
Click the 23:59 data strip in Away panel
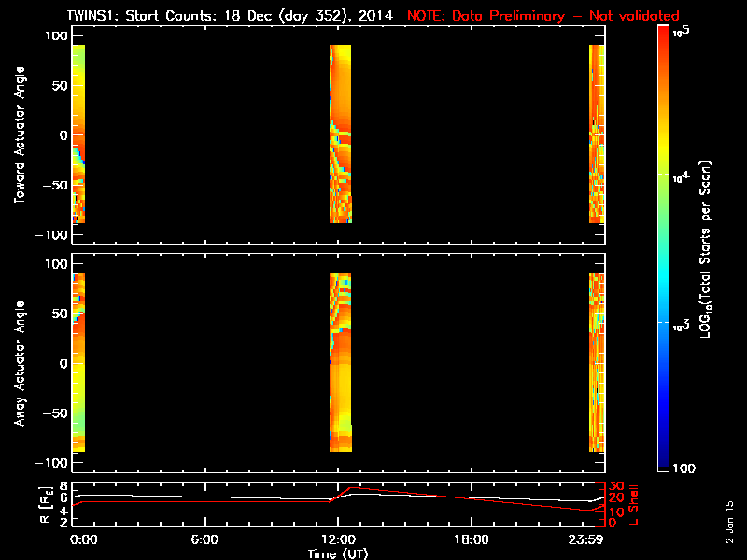click(x=597, y=362)
